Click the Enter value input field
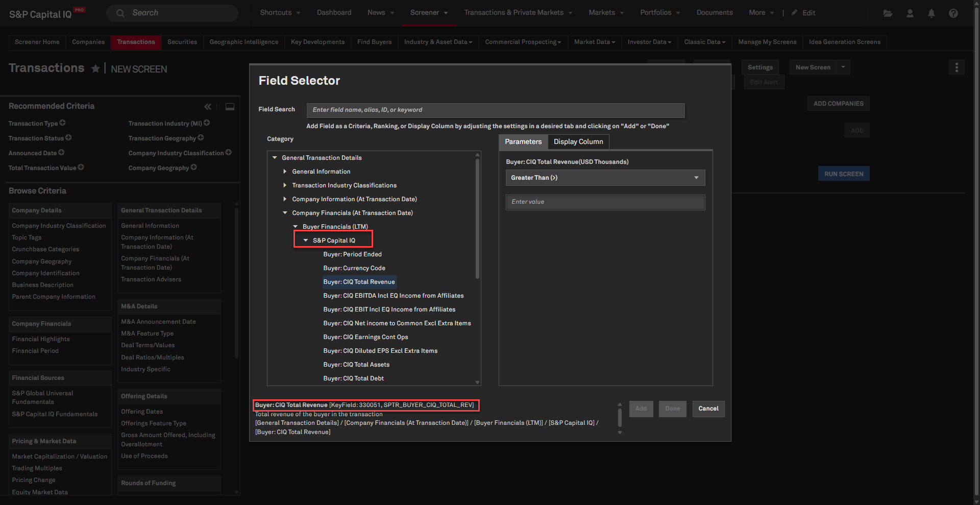This screenshot has height=505, width=980. [605, 202]
